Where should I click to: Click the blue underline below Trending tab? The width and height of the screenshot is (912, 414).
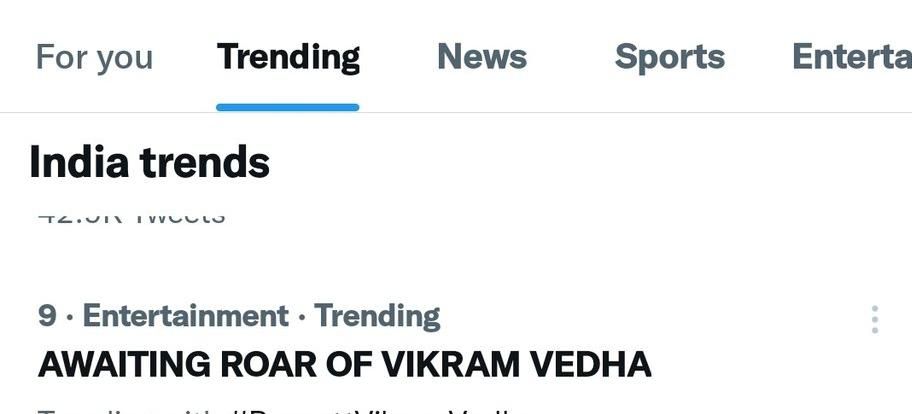click(x=288, y=107)
